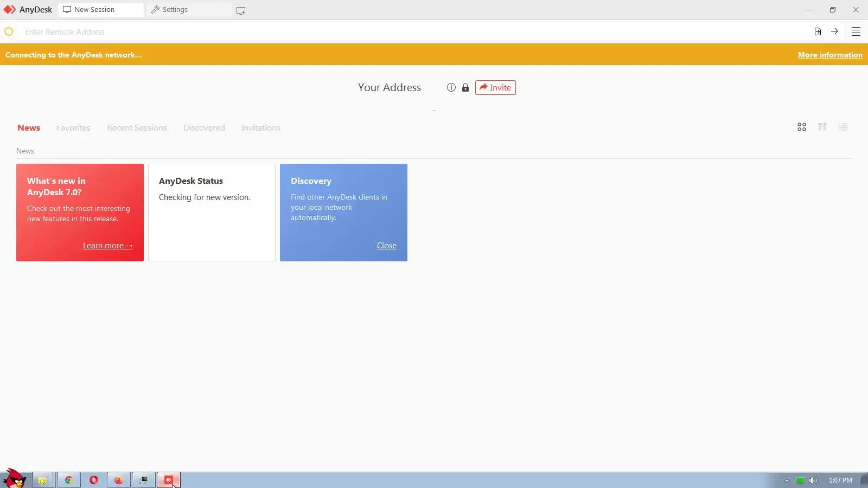
Task: Click the Discovery card title
Action: click(x=311, y=181)
